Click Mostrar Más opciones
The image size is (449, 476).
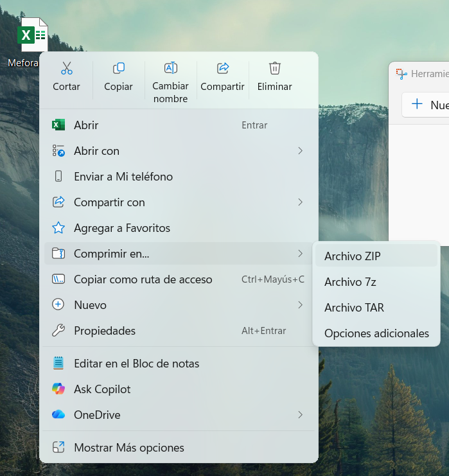[128, 448]
